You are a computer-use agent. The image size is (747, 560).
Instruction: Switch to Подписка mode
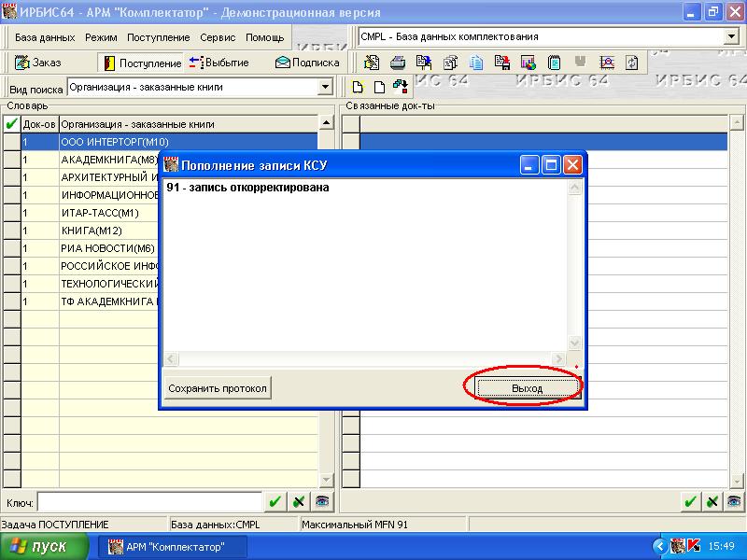coord(306,63)
